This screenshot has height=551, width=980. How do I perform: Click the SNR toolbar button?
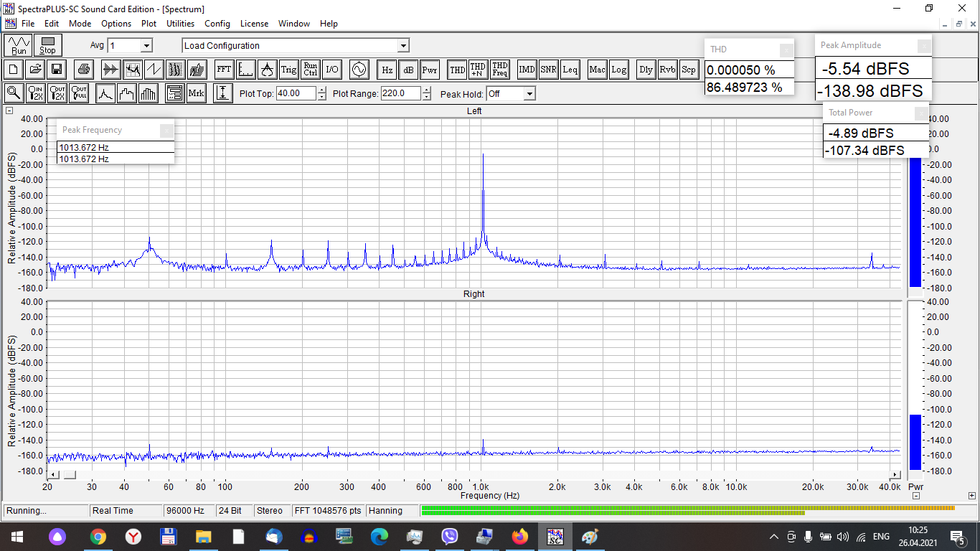[548, 70]
